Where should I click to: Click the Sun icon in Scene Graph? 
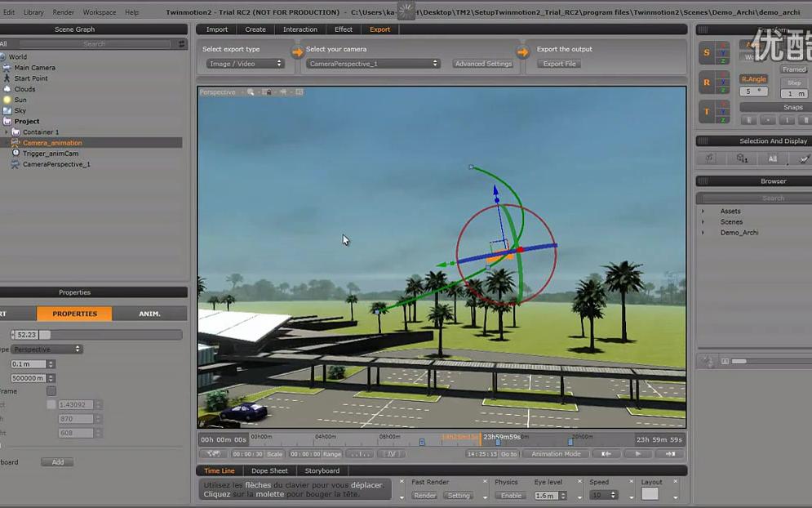pos(7,100)
